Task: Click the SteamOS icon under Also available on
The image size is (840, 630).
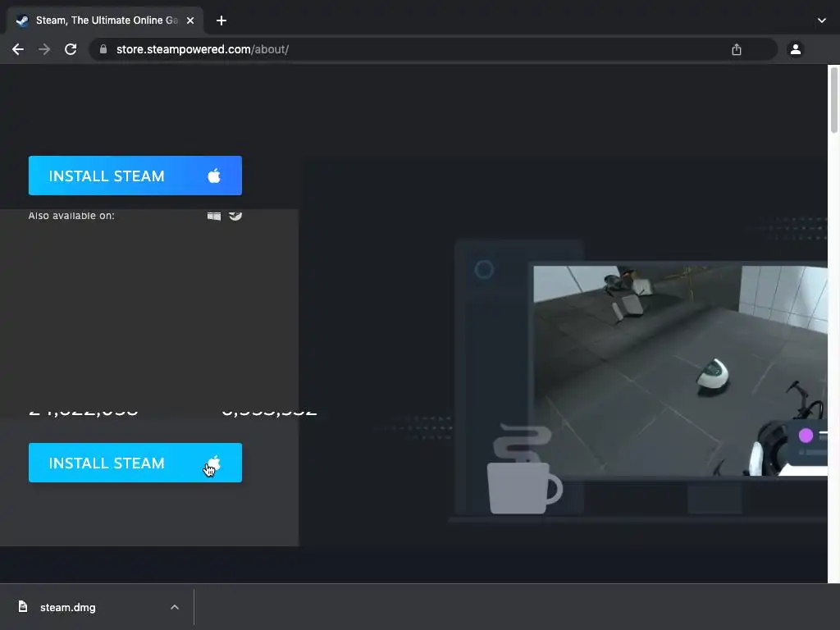Action: 235,216
